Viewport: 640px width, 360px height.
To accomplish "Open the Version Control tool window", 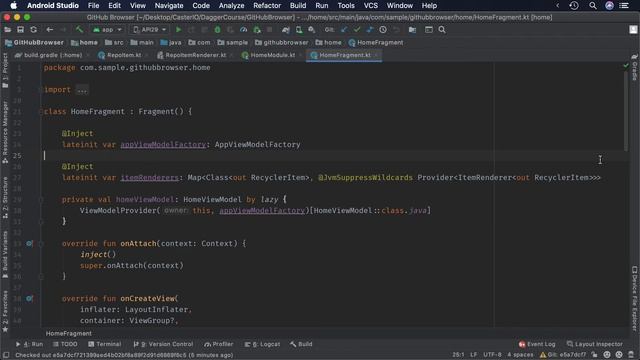I will click(163, 344).
